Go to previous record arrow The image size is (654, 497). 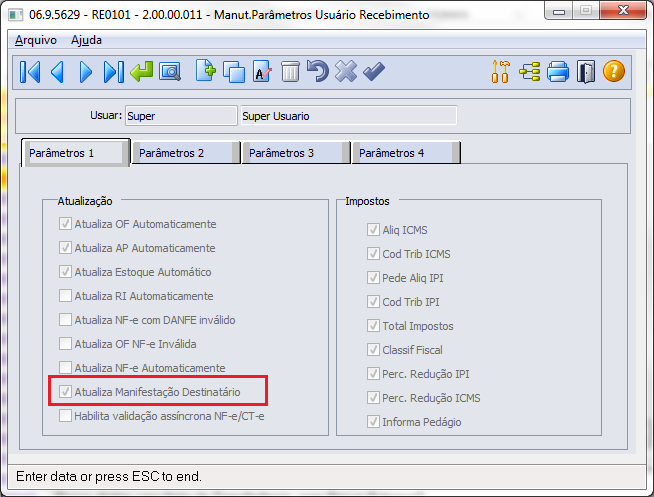[57, 72]
